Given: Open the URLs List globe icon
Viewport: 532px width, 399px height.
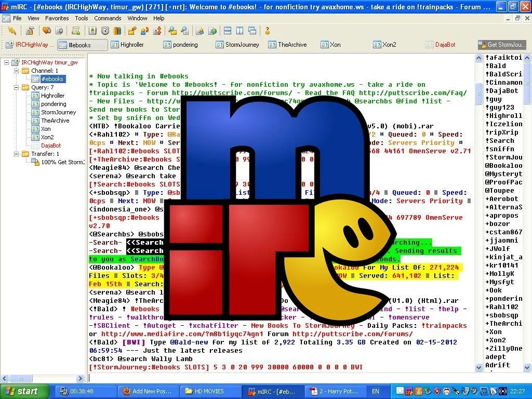Looking at the screenshot, I should tap(212, 31).
